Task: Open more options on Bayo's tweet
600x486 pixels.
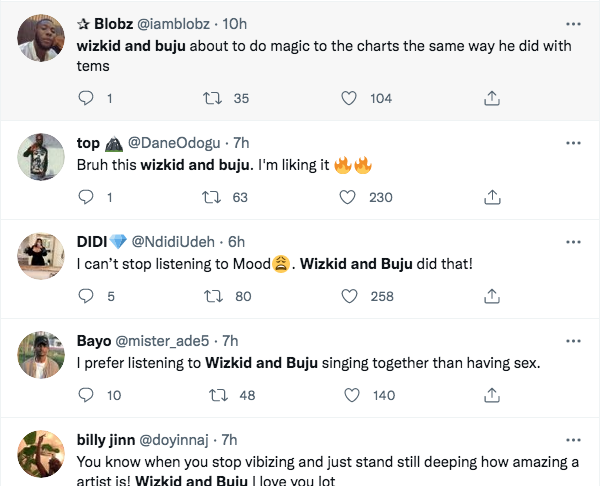Action: coord(573,341)
